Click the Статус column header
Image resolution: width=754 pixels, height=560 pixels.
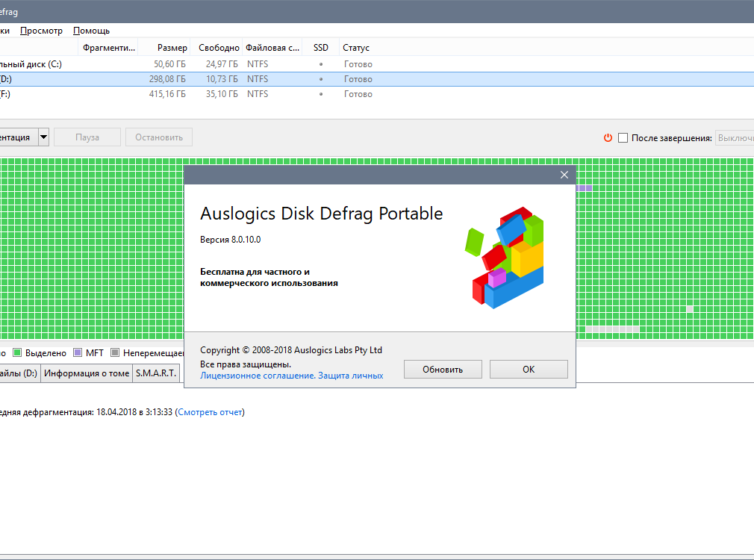click(x=356, y=48)
